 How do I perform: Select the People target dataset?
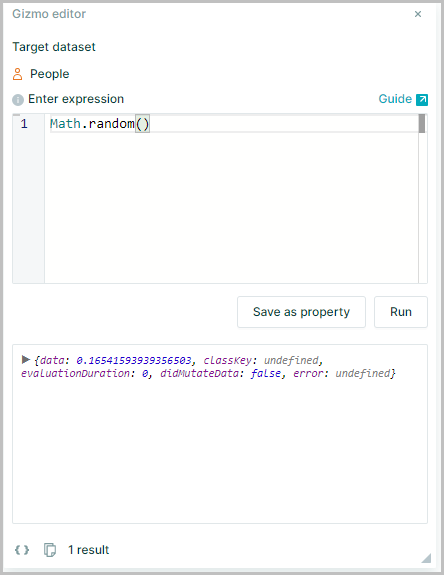point(49,74)
